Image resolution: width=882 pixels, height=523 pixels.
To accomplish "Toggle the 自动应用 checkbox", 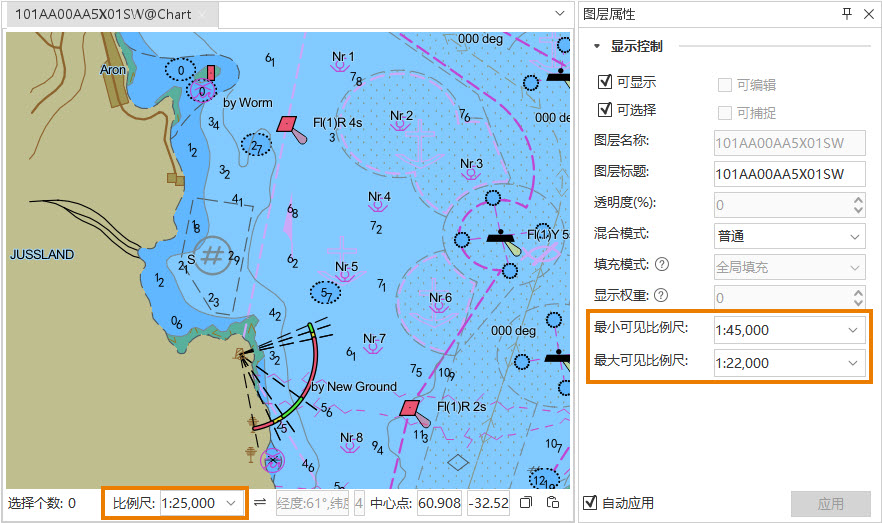I will (590, 503).
